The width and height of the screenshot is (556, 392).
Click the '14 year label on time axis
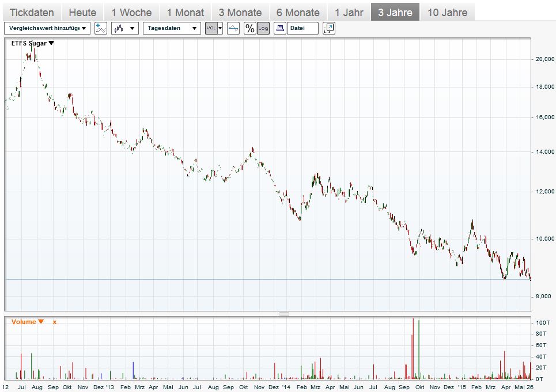(x=286, y=387)
